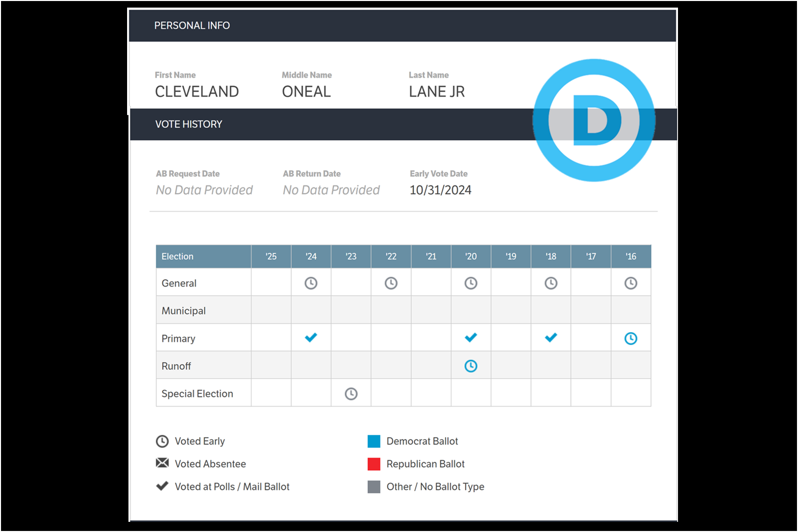Click the '25 year column header
798x532 pixels.
click(271, 257)
